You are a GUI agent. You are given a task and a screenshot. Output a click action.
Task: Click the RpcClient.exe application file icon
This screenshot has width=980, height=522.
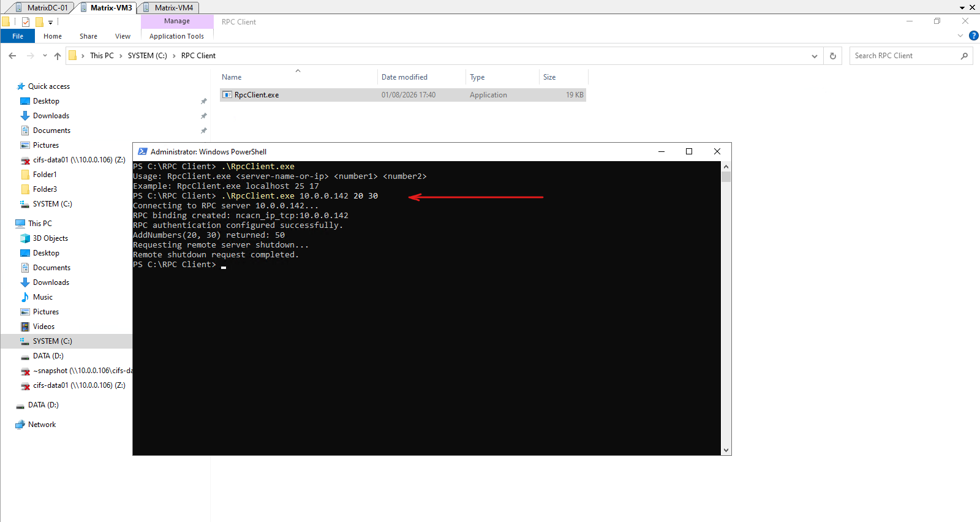227,95
